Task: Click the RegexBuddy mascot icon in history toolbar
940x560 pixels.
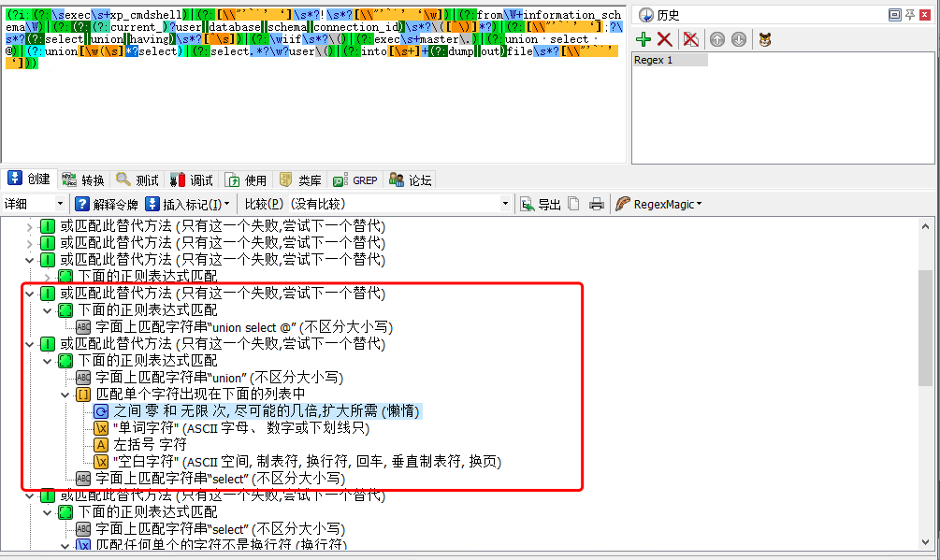Action: click(x=765, y=39)
